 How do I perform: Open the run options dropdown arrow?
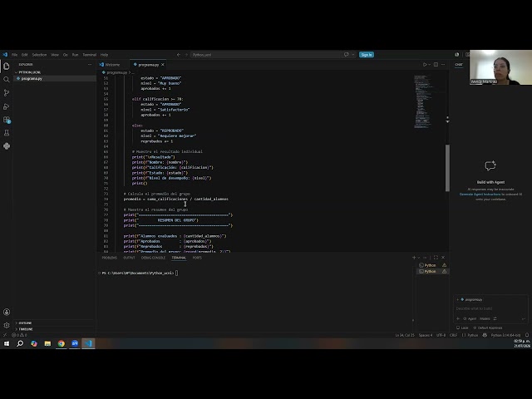point(429,65)
